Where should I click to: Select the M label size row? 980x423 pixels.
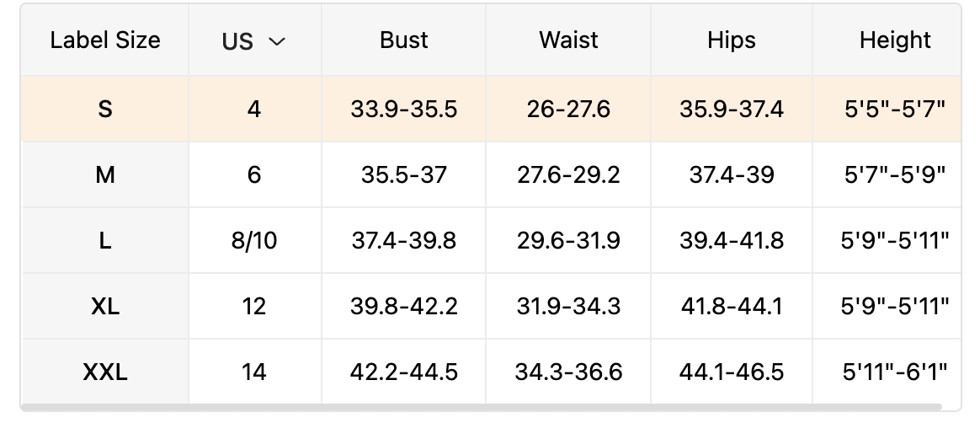(105, 174)
